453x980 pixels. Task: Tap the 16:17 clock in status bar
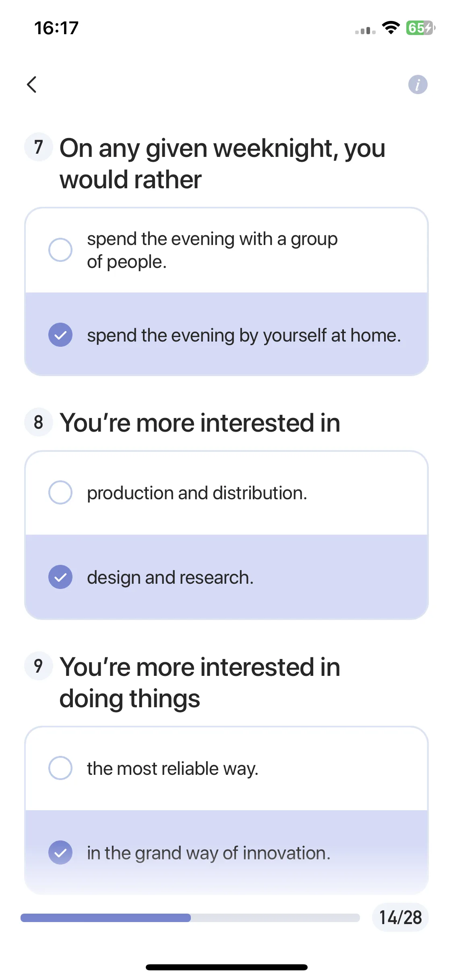click(x=56, y=28)
